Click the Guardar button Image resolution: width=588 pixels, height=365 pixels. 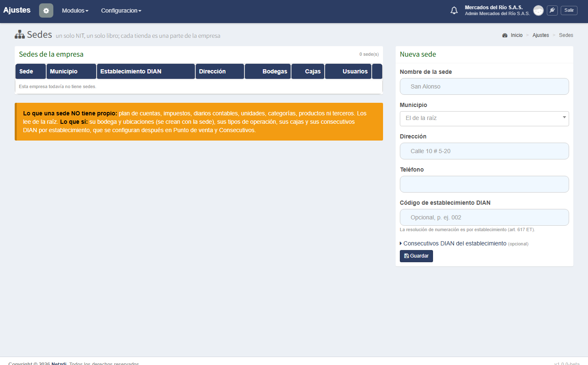416,256
